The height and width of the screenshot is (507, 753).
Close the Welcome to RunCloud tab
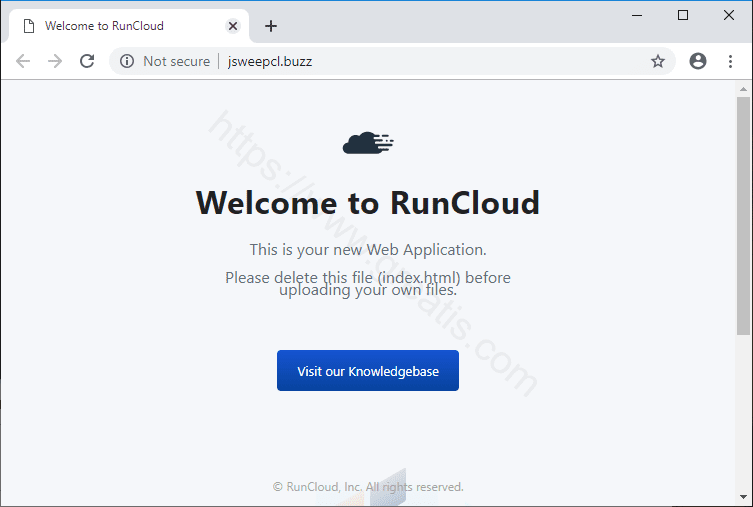[x=233, y=26]
